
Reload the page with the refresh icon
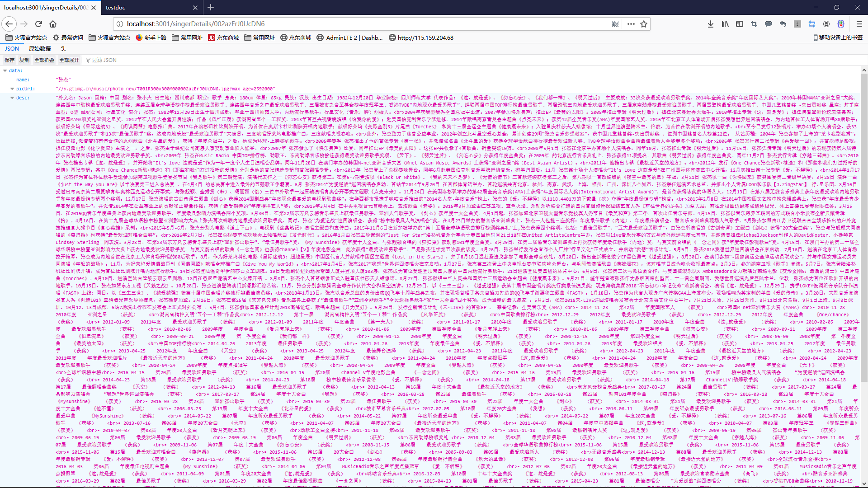pos(38,24)
